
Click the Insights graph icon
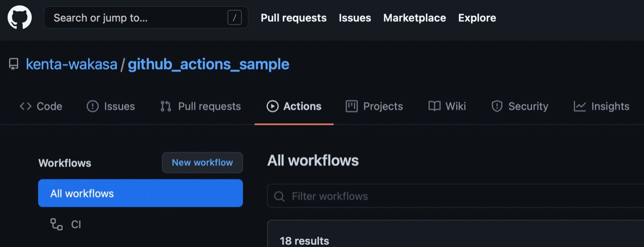[x=580, y=106]
